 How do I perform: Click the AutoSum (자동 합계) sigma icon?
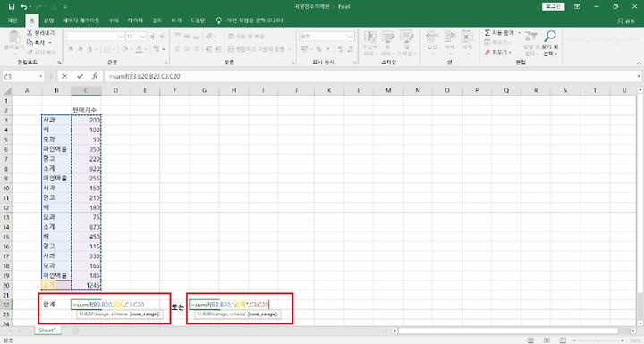(x=487, y=33)
